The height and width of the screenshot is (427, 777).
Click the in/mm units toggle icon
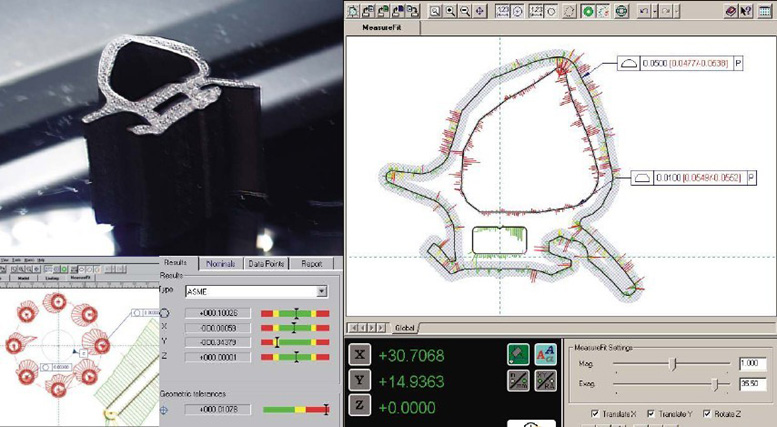click(x=518, y=379)
